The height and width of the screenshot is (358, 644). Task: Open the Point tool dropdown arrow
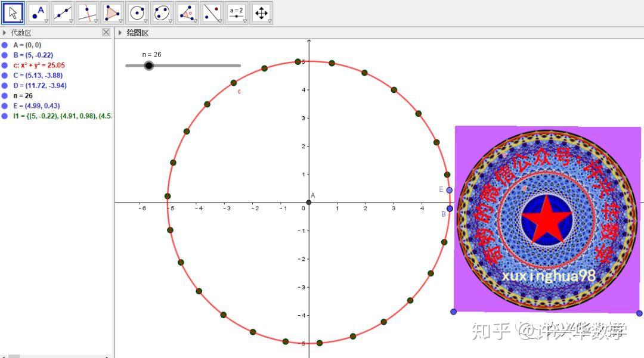pyautogui.click(x=47, y=20)
